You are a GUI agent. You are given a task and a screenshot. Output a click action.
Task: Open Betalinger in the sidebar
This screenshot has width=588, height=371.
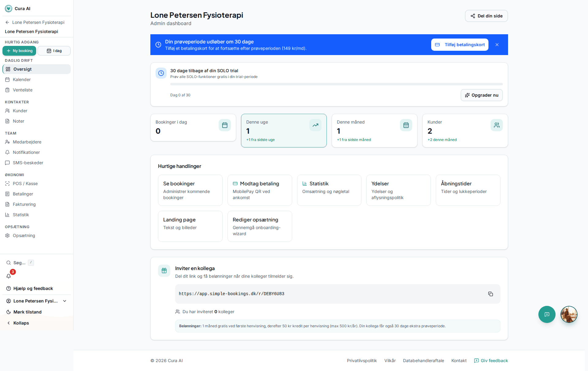(37, 194)
